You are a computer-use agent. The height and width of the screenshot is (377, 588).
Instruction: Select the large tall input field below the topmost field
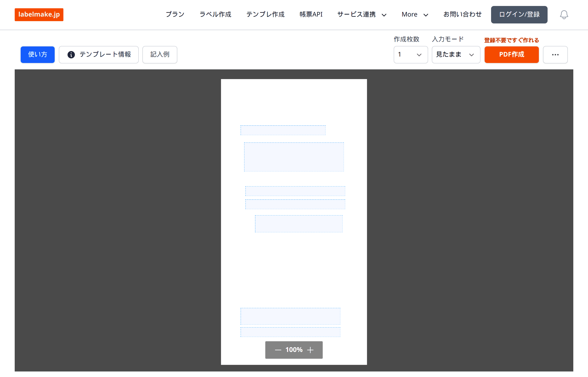[294, 157]
